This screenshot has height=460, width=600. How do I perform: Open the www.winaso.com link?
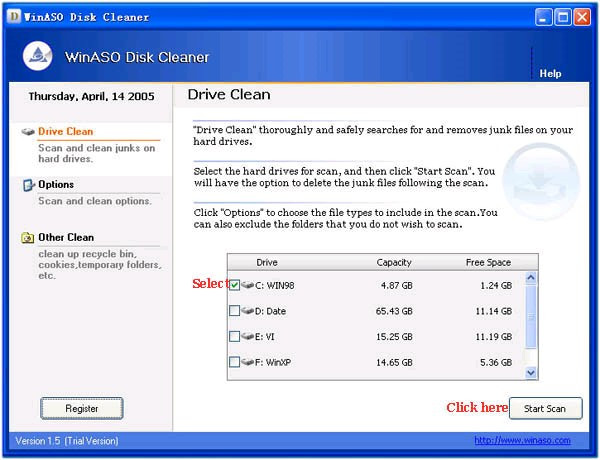click(522, 440)
